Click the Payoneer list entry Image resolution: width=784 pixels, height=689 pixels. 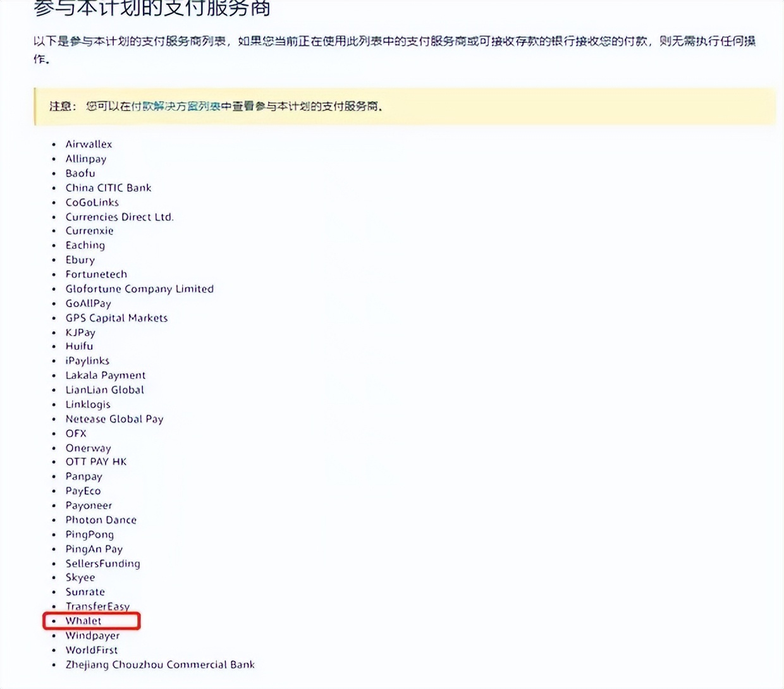(x=89, y=505)
